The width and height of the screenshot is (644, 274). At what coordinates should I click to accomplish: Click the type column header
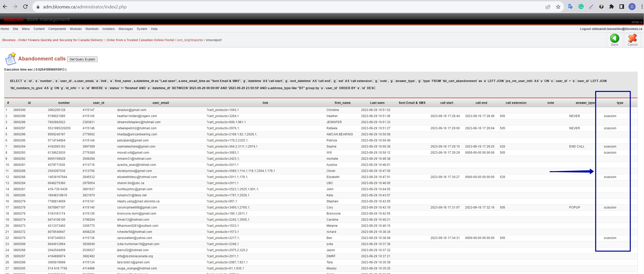click(620, 103)
